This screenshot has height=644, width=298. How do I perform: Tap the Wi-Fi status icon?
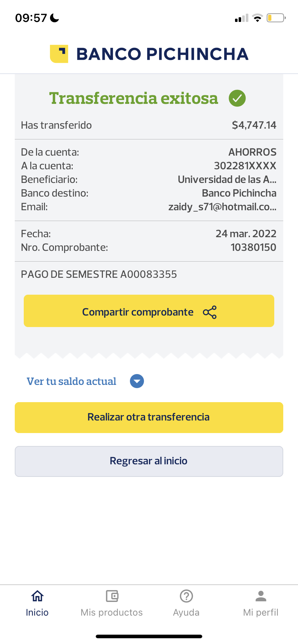pos(257,18)
